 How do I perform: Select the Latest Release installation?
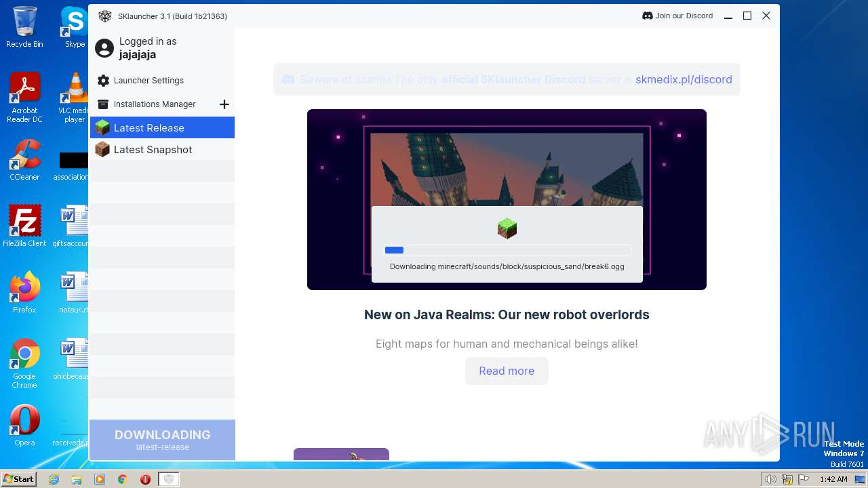pos(162,127)
